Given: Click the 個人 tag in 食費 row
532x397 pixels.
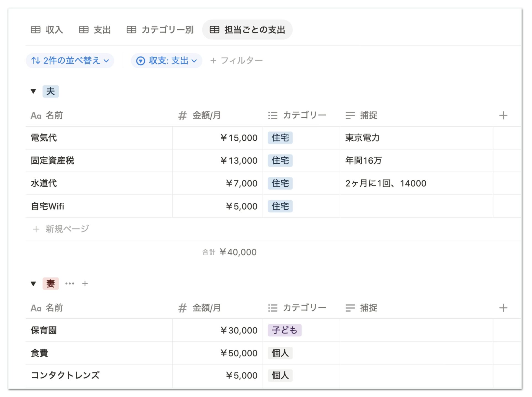Looking at the screenshot, I should click(280, 353).
